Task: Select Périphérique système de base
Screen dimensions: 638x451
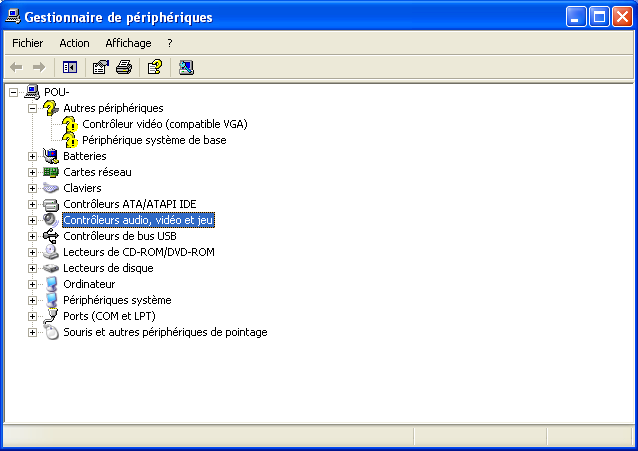Action: coord(154,140)
